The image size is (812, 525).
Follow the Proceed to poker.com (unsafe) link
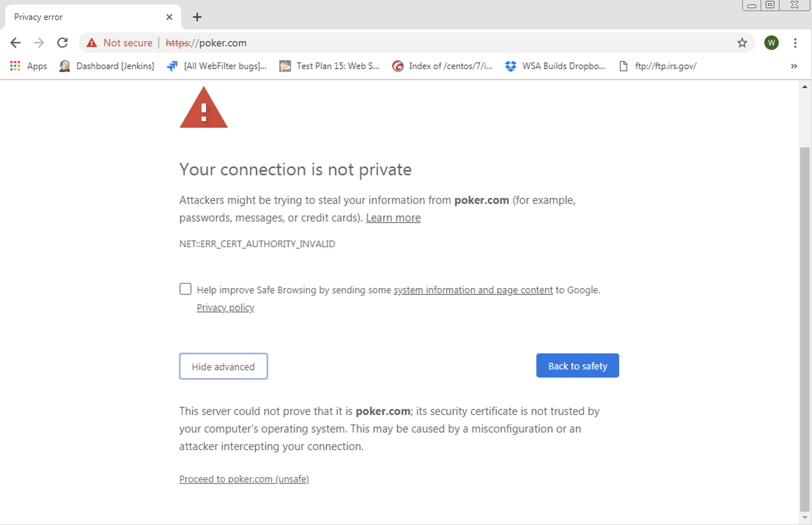[x=244, y=479]
